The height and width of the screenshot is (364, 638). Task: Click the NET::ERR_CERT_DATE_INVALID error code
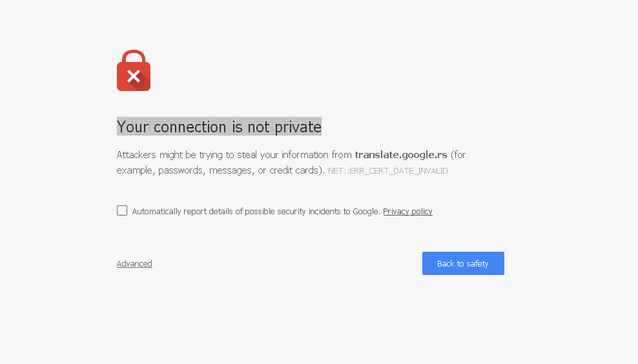click(x=387, y=171)
